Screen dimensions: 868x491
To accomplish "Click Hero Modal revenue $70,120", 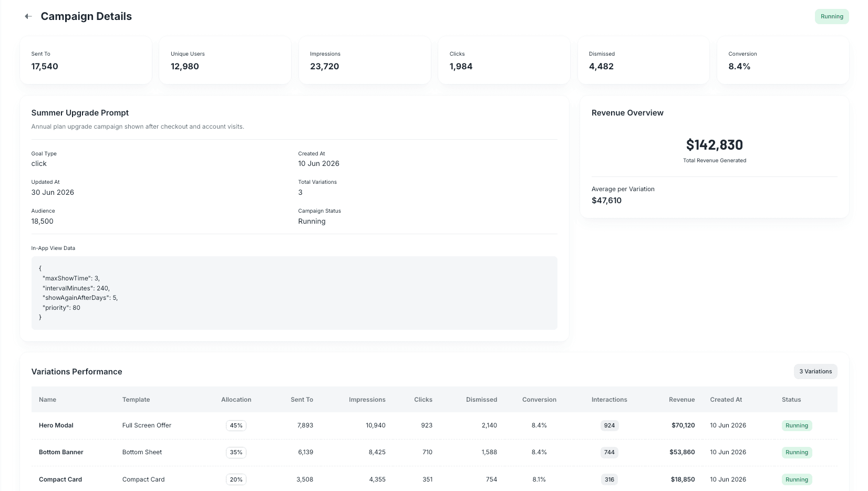I will pyautogui.click(x=683, y=425).
